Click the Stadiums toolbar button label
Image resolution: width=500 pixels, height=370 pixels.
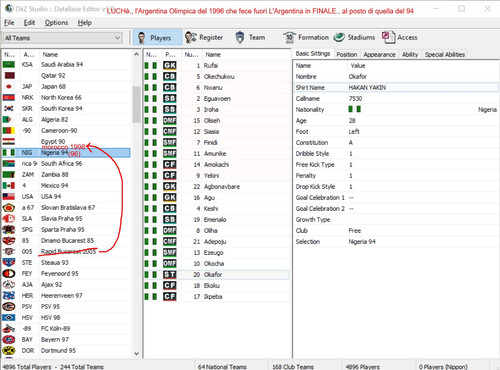361,38
